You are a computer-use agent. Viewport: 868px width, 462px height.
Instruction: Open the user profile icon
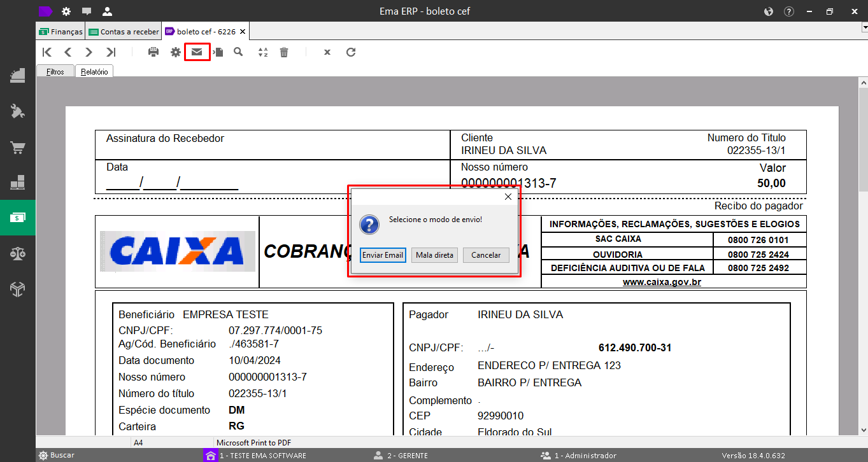point(107,11)
